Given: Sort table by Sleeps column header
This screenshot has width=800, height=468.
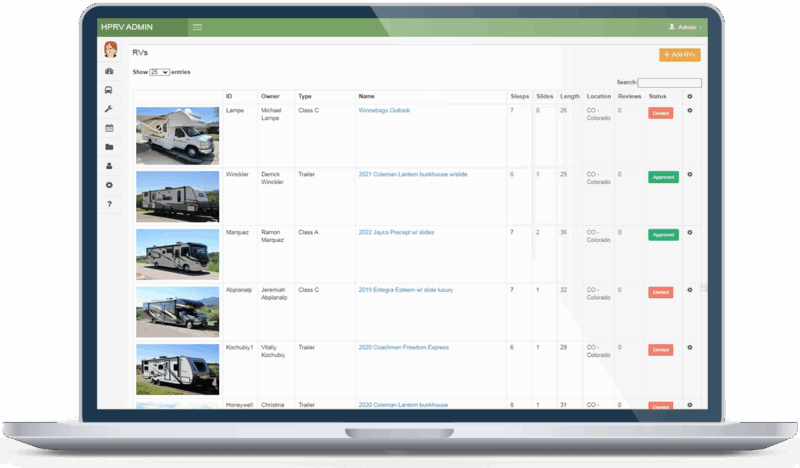Looking at the screenshot, I should pos(520,96).
